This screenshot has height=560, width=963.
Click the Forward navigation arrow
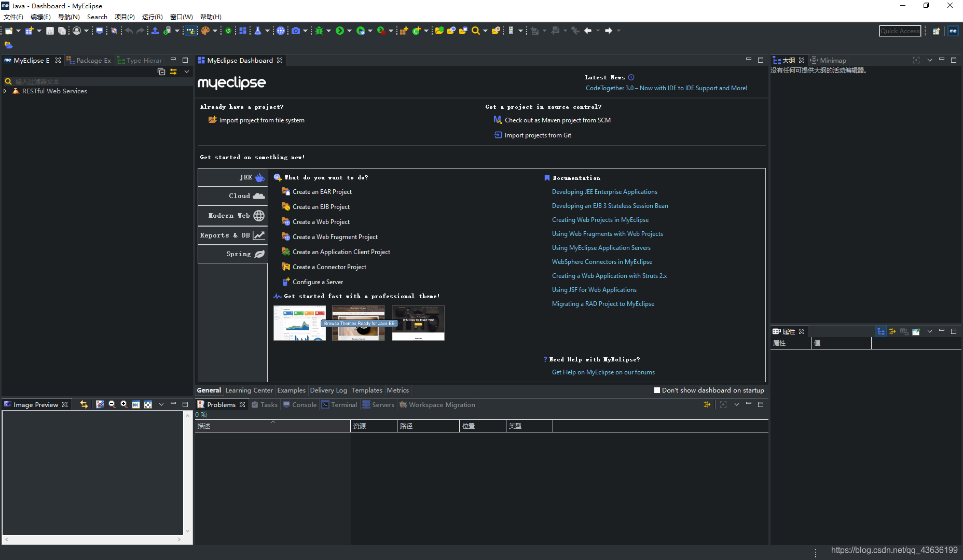[x=609, y=31]
